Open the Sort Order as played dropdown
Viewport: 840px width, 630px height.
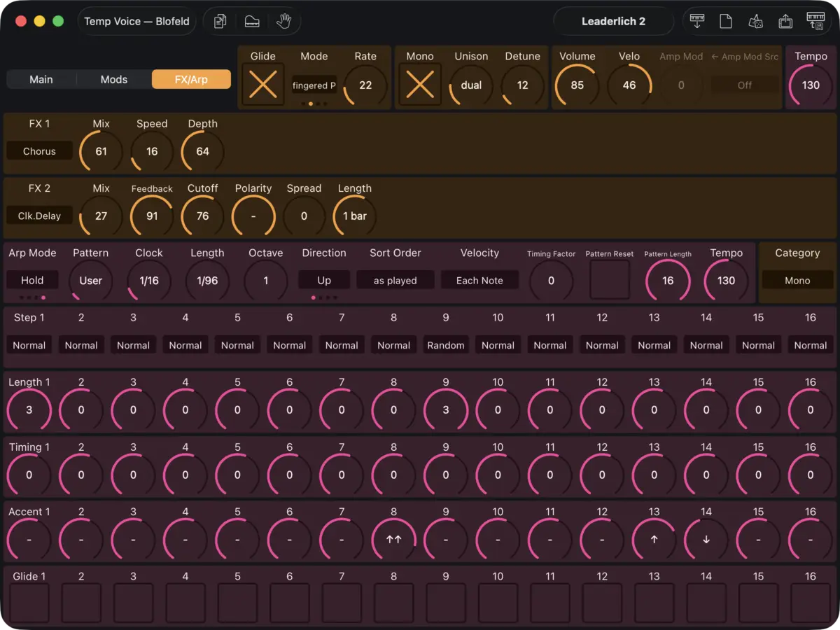395,280
